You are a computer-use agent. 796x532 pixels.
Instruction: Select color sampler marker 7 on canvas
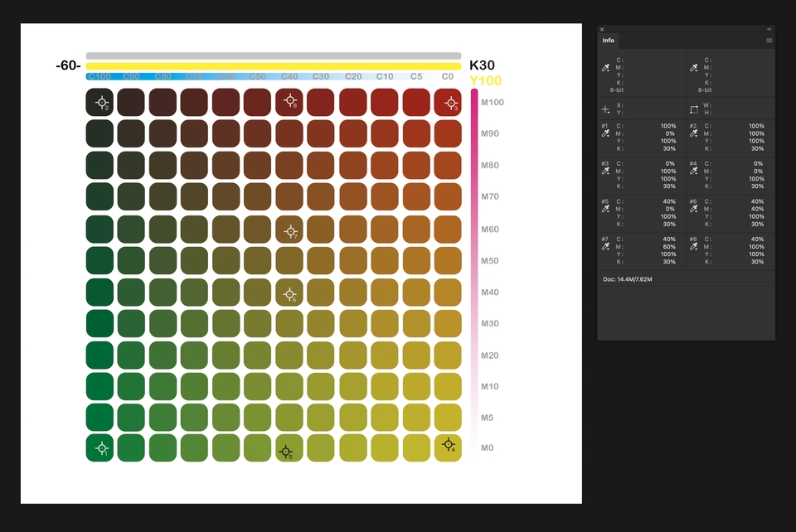coord(289,231)
